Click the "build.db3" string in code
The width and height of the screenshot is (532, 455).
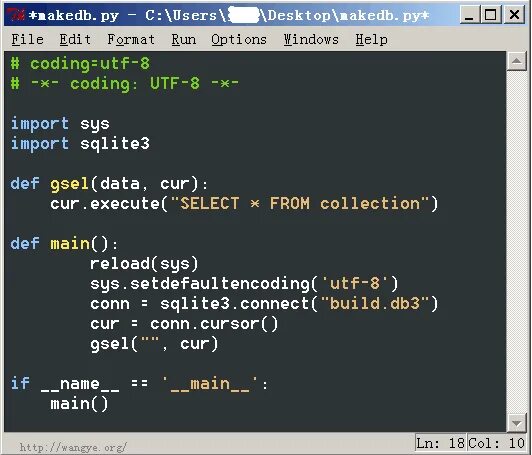tap(375, 303)
